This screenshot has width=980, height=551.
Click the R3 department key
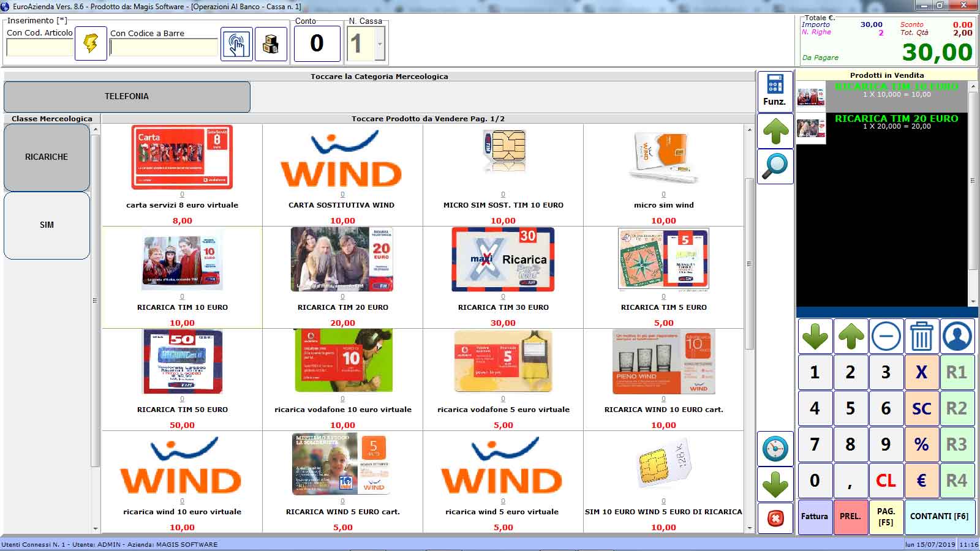coord(957,444)
